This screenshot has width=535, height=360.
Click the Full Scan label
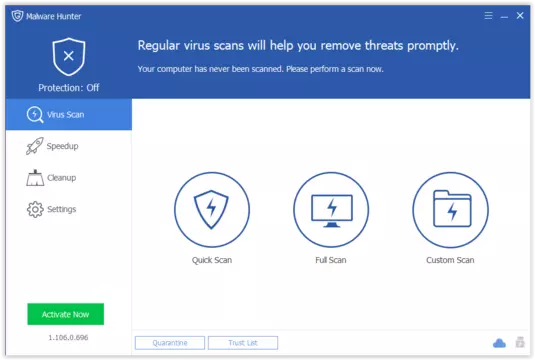tap(331, 260)
